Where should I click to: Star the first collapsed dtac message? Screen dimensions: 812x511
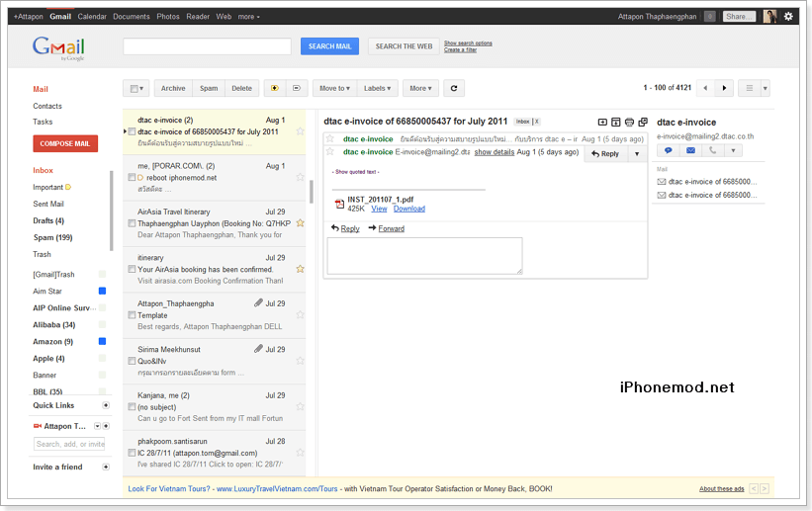pyautogui.click(x=330, y=138)
